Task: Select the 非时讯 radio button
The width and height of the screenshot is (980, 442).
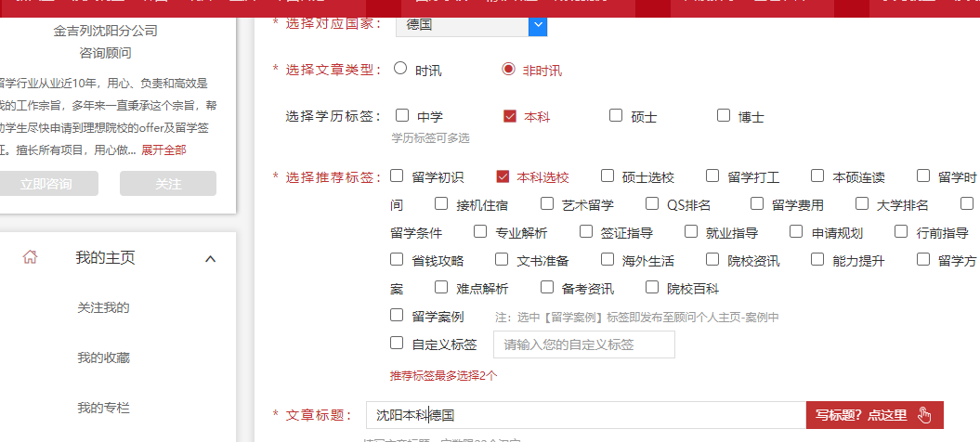Action: (508, 69)
